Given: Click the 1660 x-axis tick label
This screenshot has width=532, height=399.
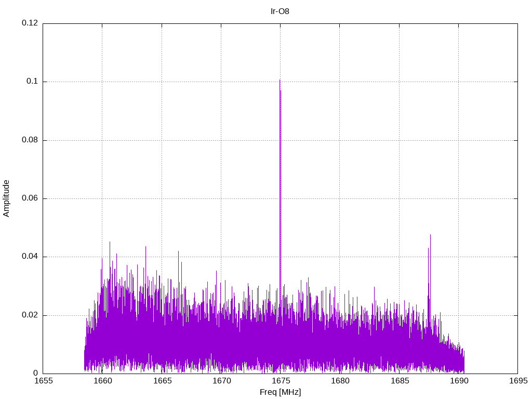Looking at the screenshot, I should pyautogui.click(x=102, y=381).
